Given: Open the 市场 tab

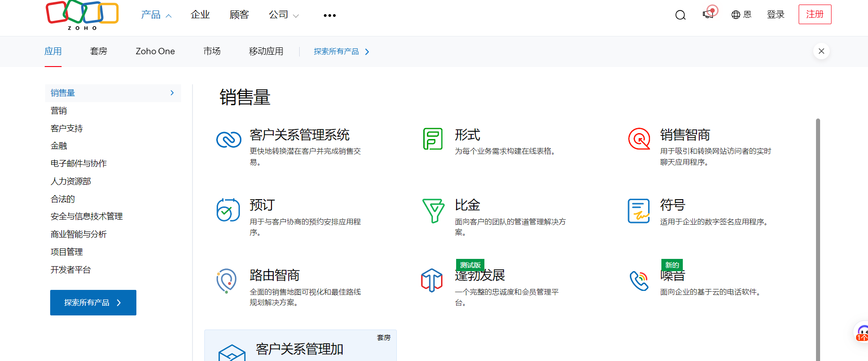Looking at the screenshot, I should (x=212, y=52).
